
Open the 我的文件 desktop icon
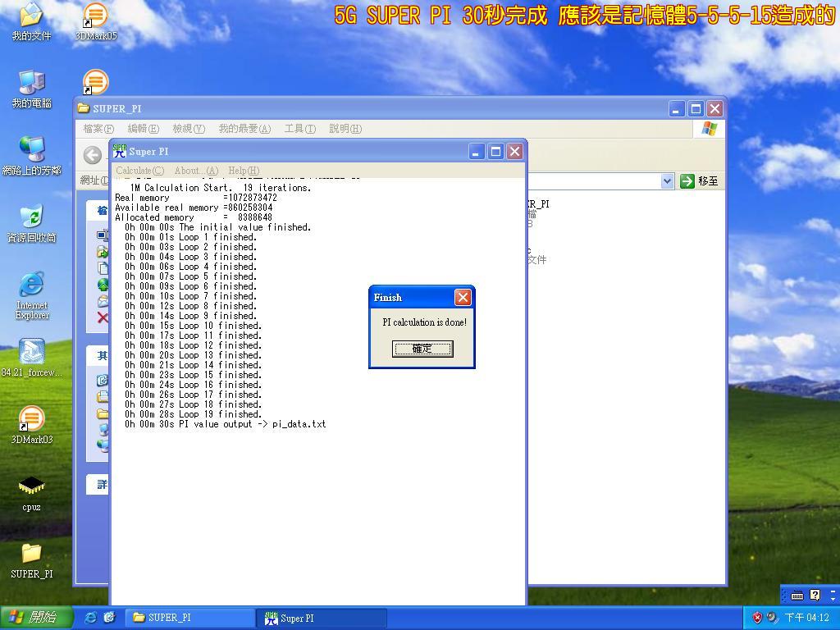click(31, 21)
